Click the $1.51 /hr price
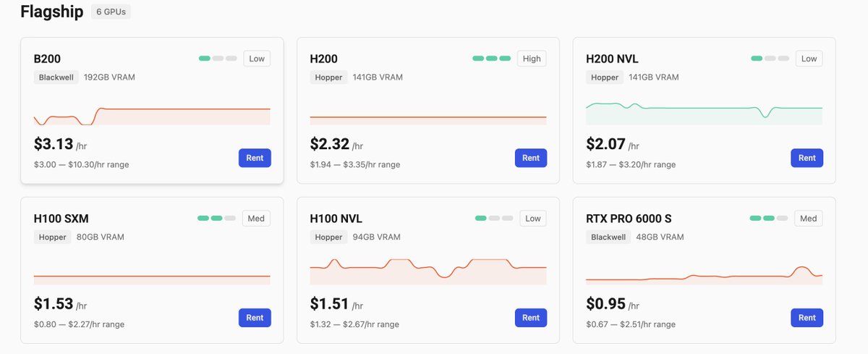The width and height of the screenshot is (868, 354). tap(336, 304)
